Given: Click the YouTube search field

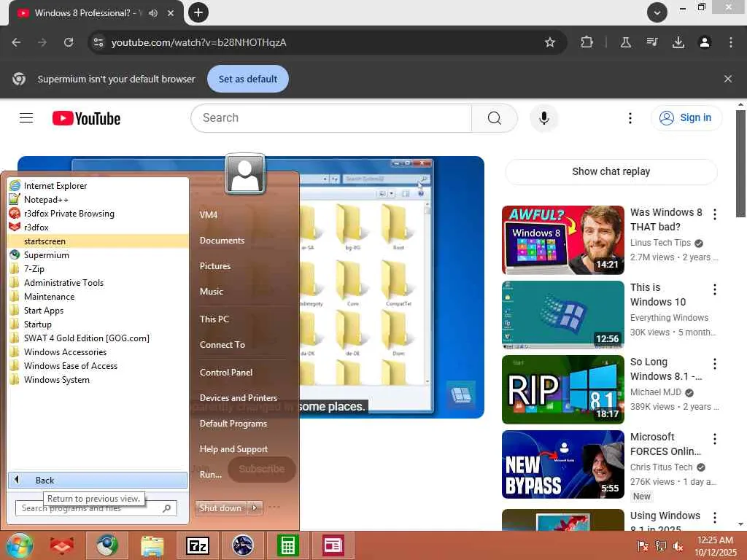Looking at the screenshot, I should pyautogui.click(x=331, y=118).
